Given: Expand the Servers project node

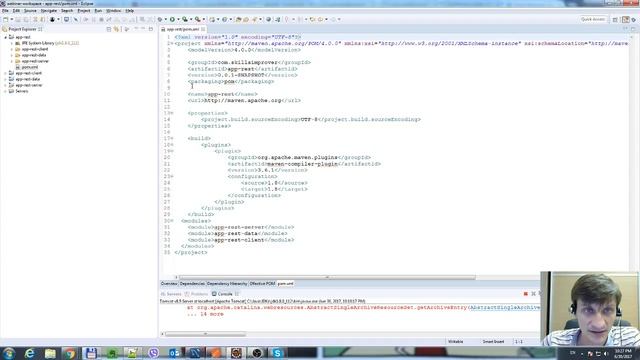Looking at the screenshot, I should tap(6, 91).
